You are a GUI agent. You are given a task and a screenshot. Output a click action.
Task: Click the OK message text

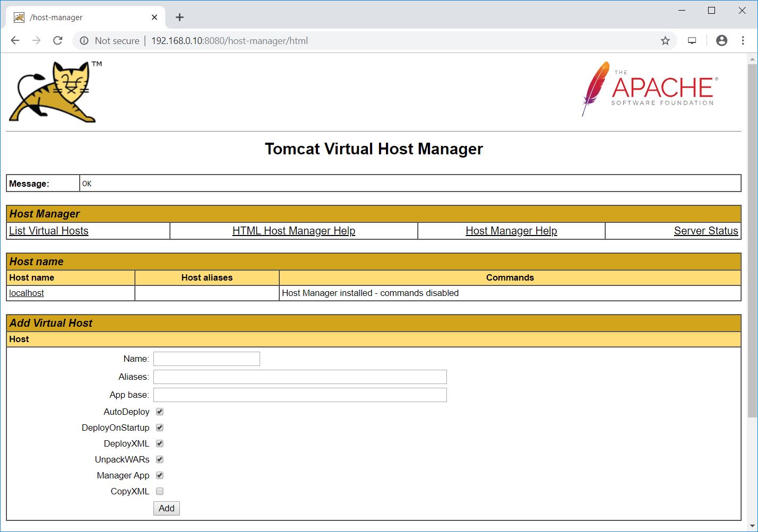click(x=87, y=184)
